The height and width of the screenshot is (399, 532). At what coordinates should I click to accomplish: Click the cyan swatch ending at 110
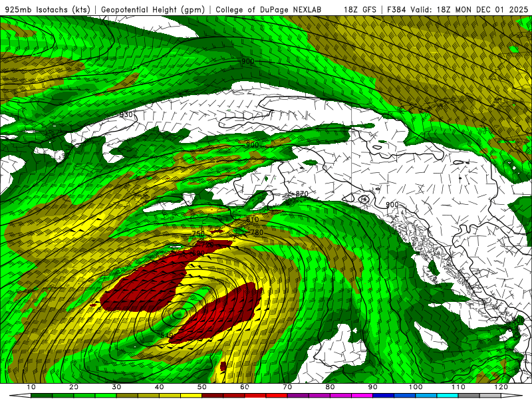click(x=448, y=396)
